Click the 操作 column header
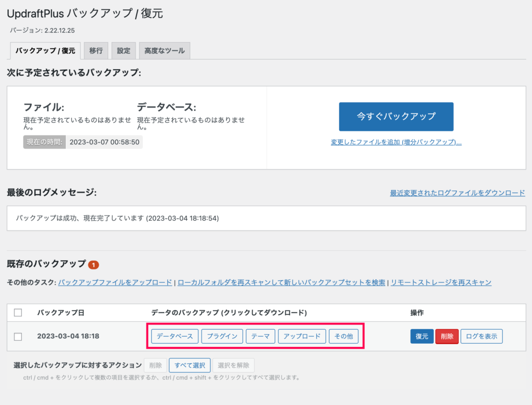Viewport: 532px width, 405px height. [x=417, y=313]
